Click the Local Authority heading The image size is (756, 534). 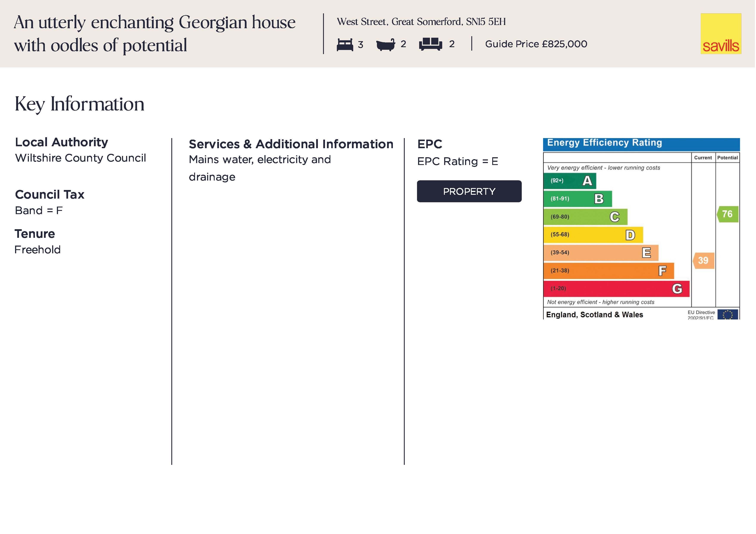pos(62,142)
